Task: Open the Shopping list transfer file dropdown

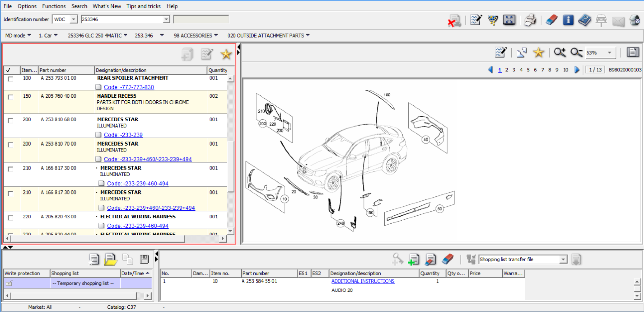Action: click(563, 259)
